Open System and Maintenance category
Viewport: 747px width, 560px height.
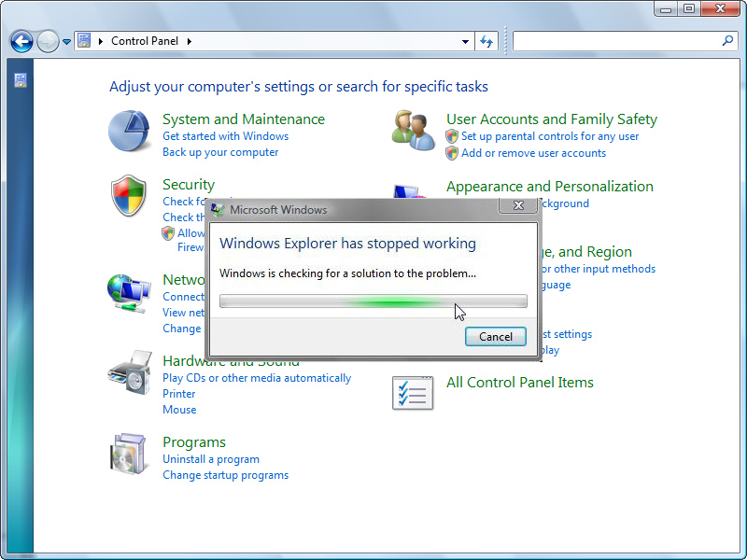coord(244,119)
